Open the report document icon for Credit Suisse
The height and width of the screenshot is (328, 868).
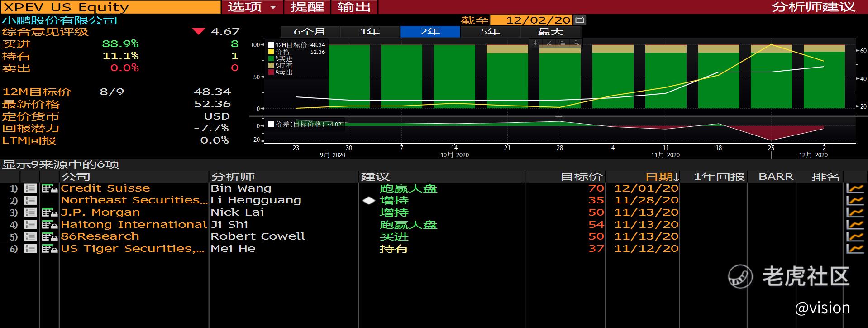[30, 188]
